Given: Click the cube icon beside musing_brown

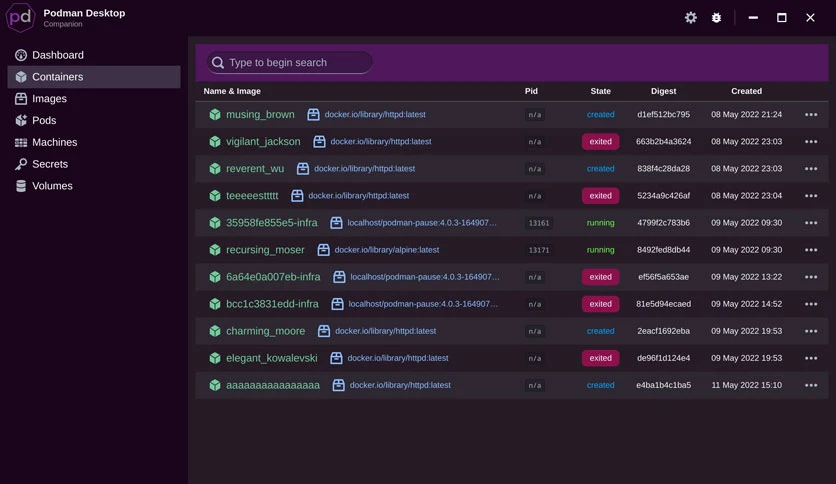Looking at the screenshot, I should [215, 114].
